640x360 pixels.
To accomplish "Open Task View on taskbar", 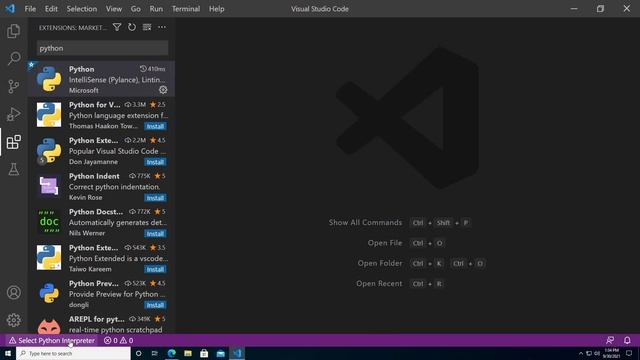I will click(x=155, y=353).
